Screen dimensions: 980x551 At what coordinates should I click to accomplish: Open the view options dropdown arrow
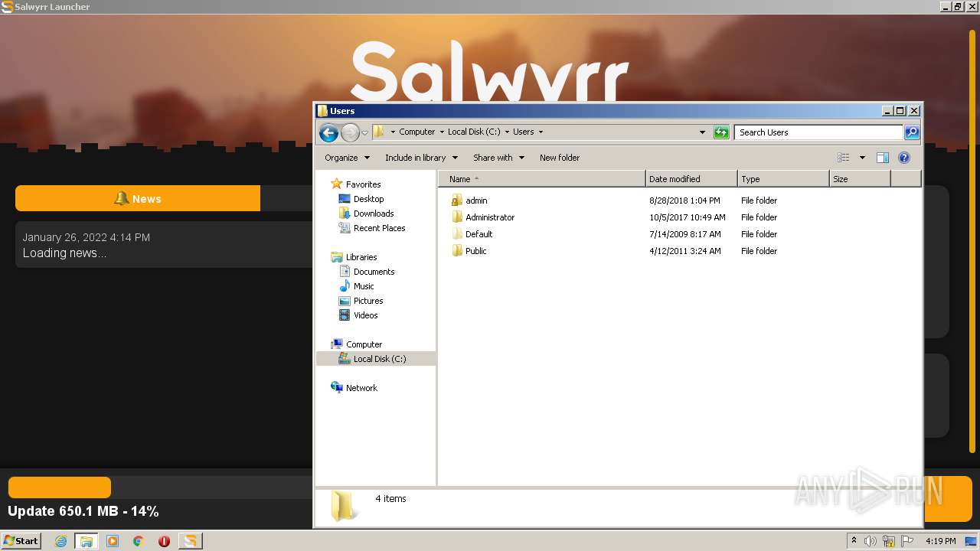point(862,158)
